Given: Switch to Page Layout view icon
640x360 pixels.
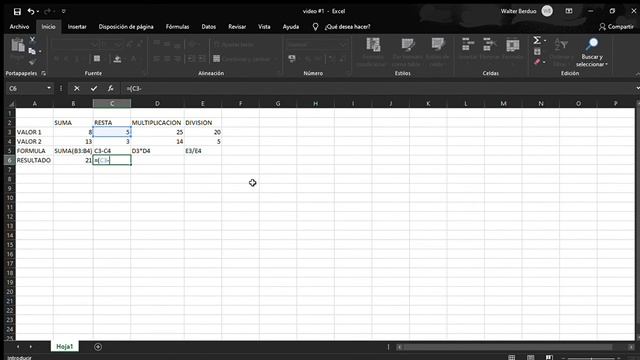Looking at the screenshot, I should click(530, 358).
